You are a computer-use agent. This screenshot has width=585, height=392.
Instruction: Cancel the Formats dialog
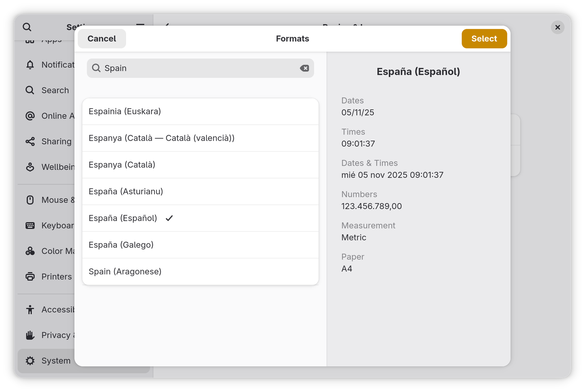(x=101, y=38)
